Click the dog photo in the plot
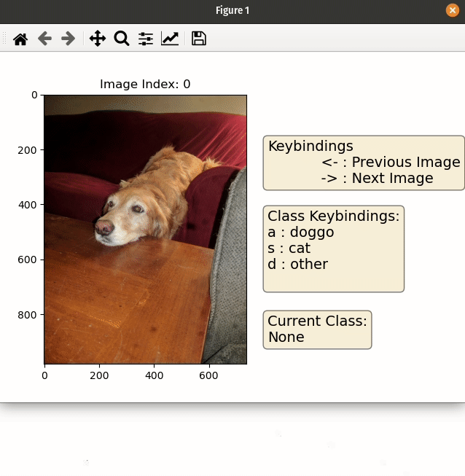Screen dimensions: 465x476 (x=145, y=230)
